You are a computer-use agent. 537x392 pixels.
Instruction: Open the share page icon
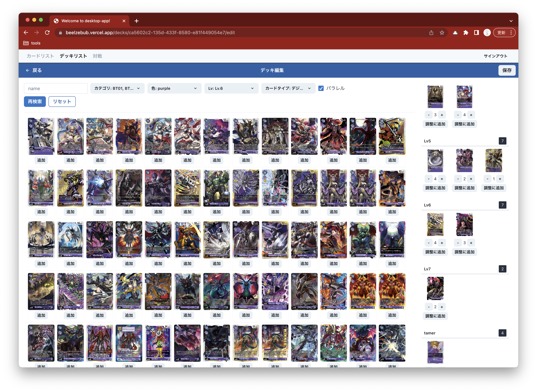pyautogui.click(x=431, y=33)
